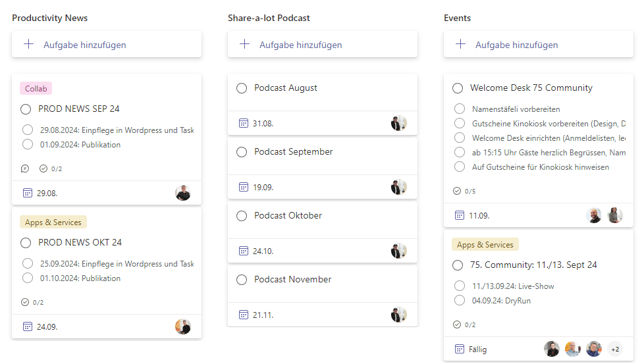Expand the +2 additional assignees badge
The image size is (642, 364).
click(x=615, y=350)
